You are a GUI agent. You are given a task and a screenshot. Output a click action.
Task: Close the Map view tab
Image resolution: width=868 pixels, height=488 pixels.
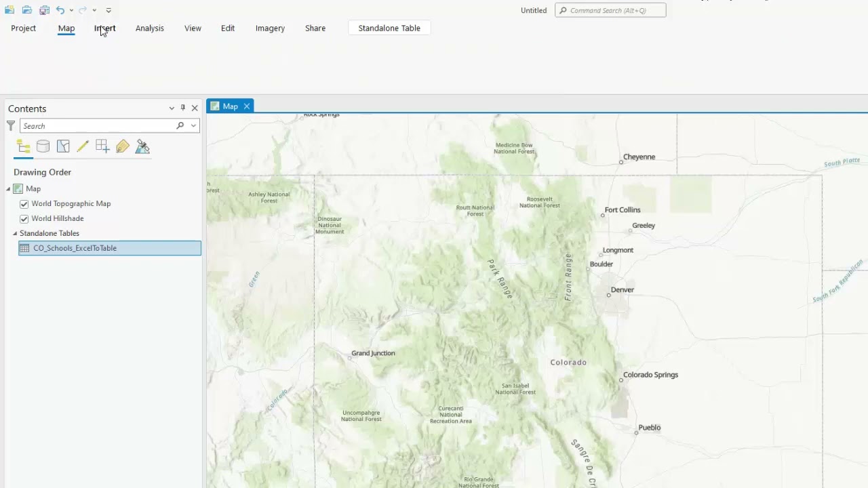coord(247,106)
